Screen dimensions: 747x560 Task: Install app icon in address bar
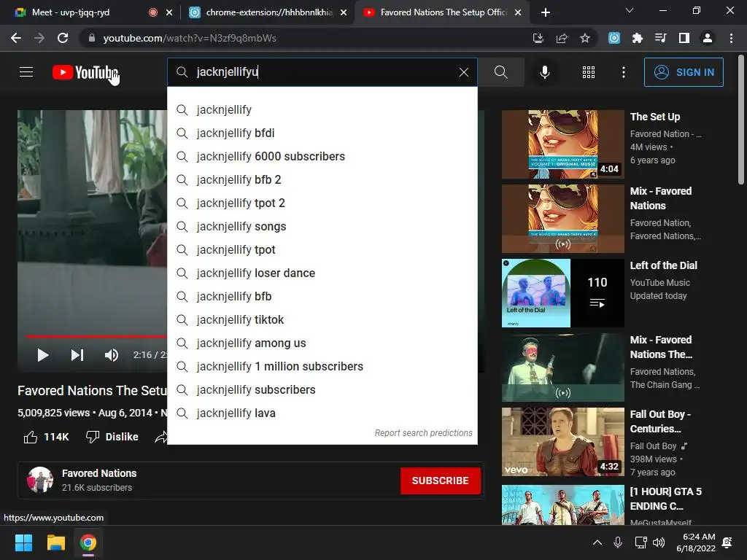pyautogui.click(x=538, y=38)
